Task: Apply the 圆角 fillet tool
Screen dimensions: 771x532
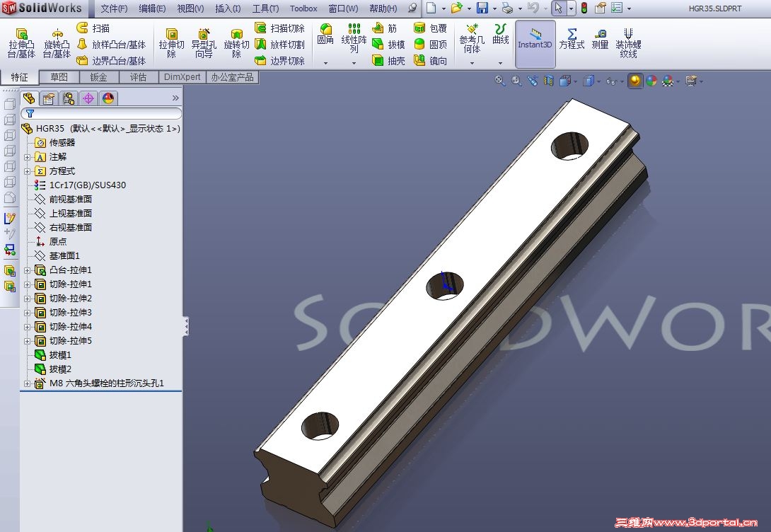Action: 325,35
